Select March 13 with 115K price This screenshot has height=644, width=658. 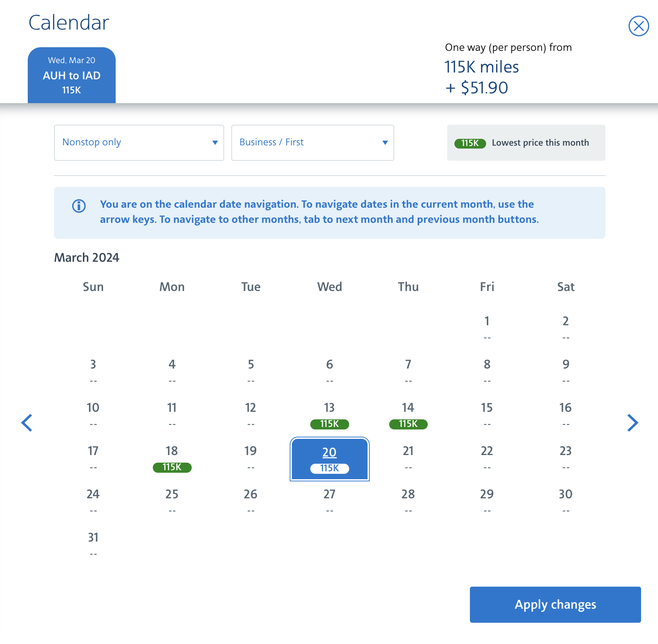(329, 415)
